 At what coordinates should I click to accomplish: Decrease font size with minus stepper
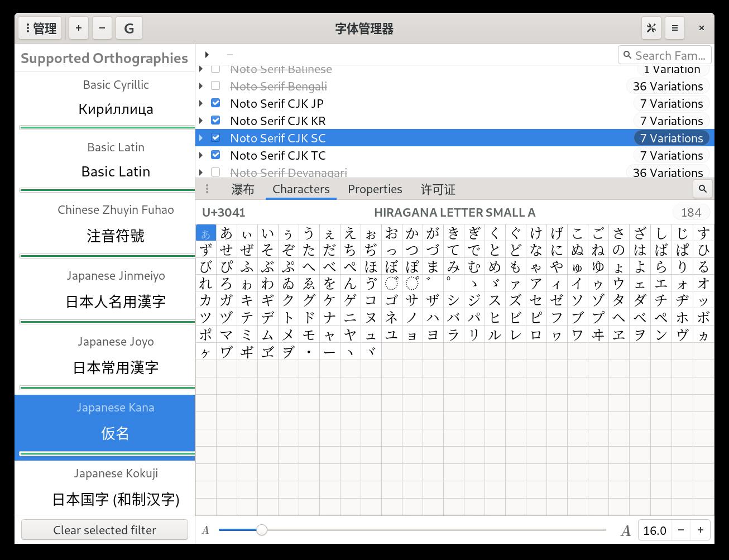(x=680, y=530)
